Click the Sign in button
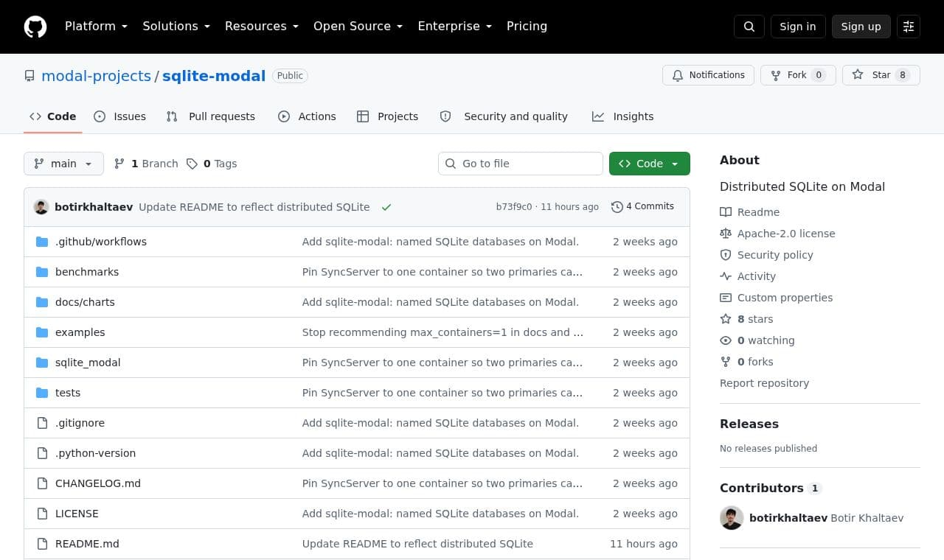944x560 pixels. pos(798,27)
